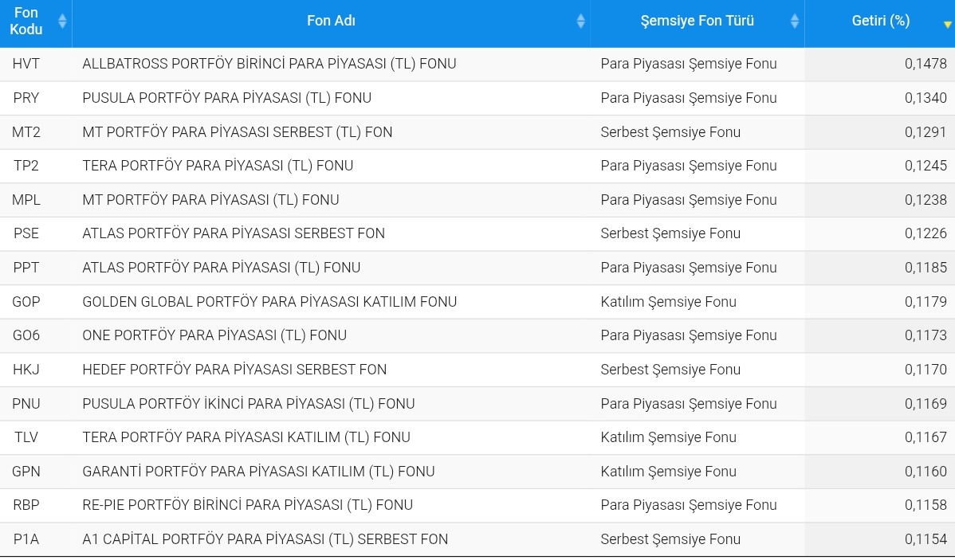The width and height of the screenshot is (955, 560).
Task: Click return value 0,1170
Action: click(926, 369)
